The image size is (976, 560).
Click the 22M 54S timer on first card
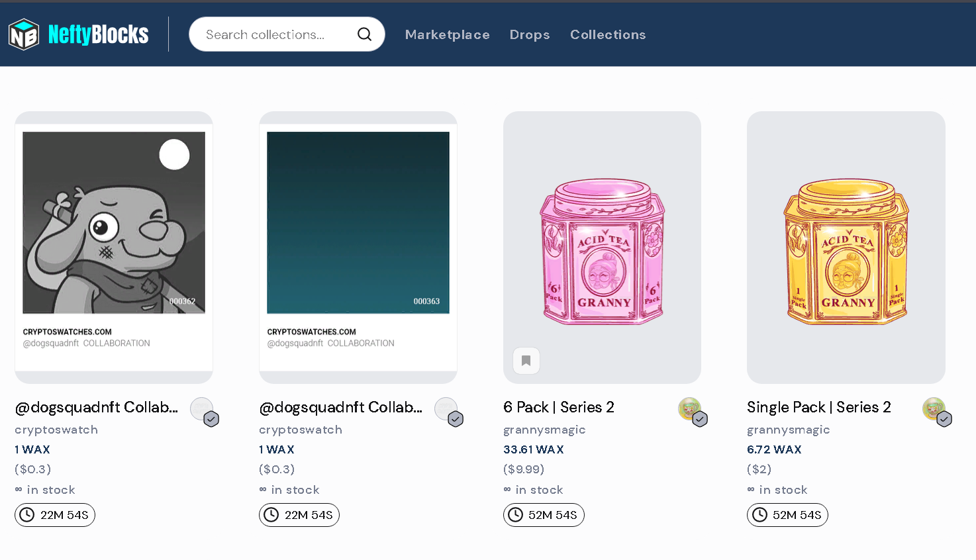[x=55, y=515]
